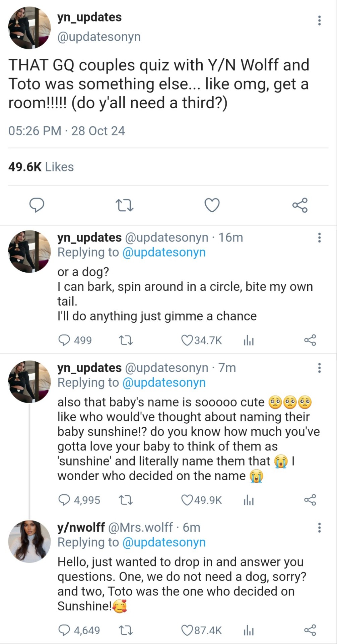This screenshot has width=337, height=644.
Task: Like the main GQ couples quiz tweet
Action: click(212, 205)
